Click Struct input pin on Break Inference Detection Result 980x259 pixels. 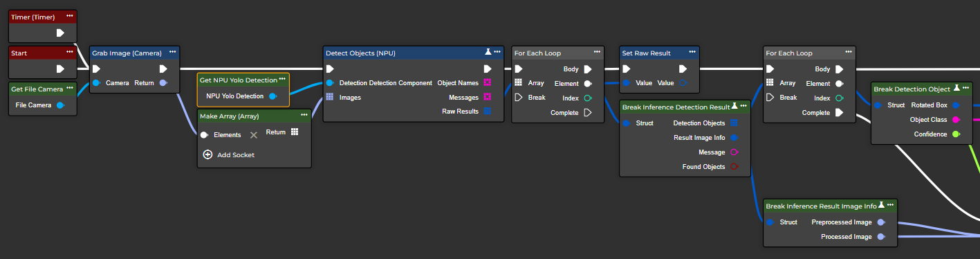pyautogui.click(x=627, y=123)
